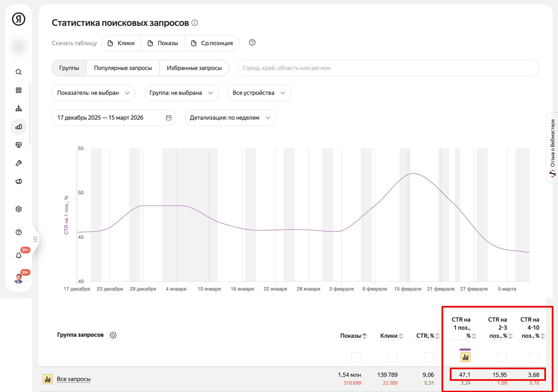
Task: Open the site structure tree icon
Action: 19,108
